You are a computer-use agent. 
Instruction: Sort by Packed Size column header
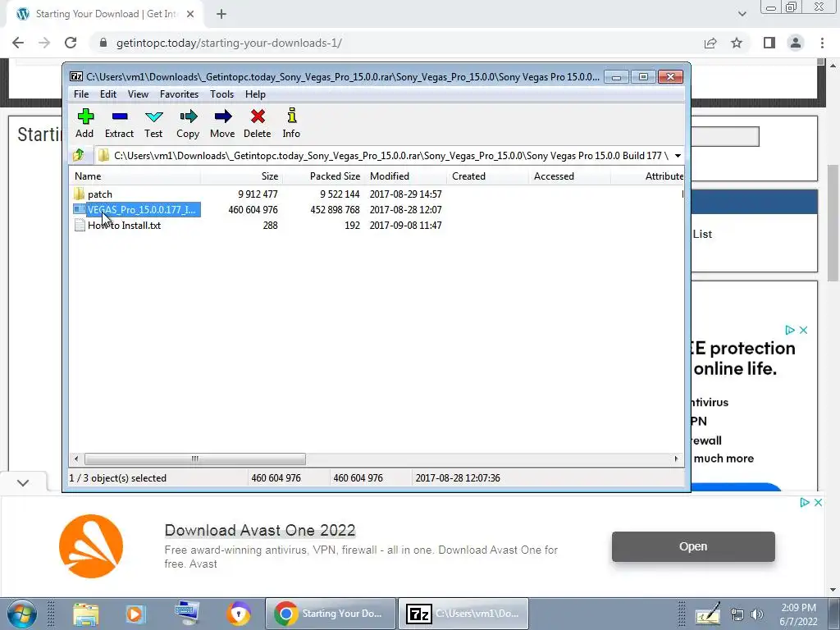(323, 176)
